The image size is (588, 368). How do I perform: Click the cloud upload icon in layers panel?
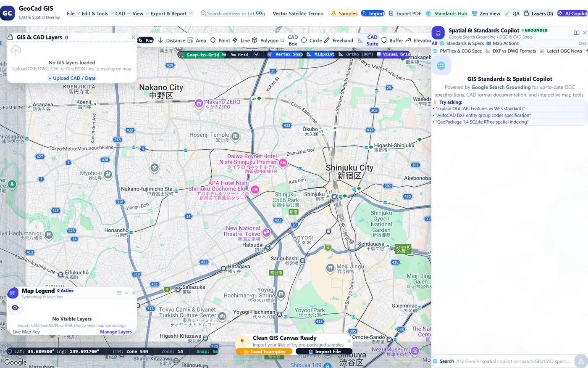pyautogui.click(x=16, y=51)
